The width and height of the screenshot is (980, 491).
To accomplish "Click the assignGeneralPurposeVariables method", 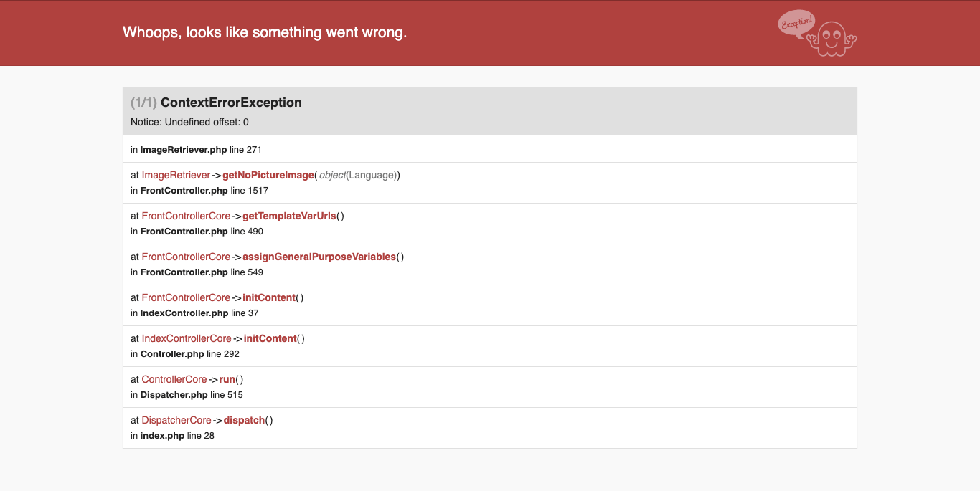I will 319,257.
